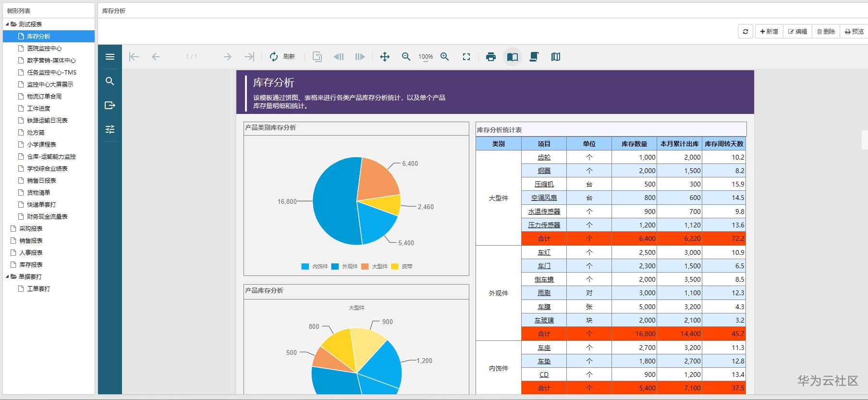The width and height of the screenshot is (868, 400).
Task: Open the parameters panel sliders icon
Action: 110,129
